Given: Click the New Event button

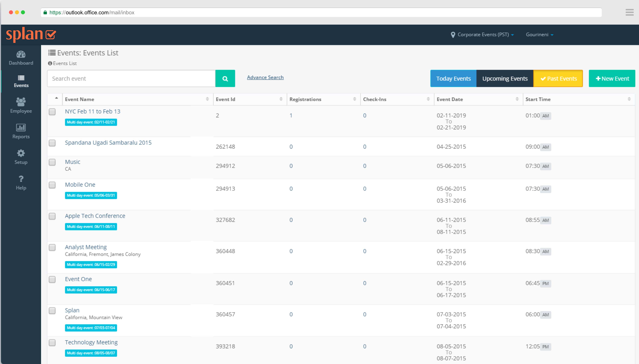Looking at the screenshot, I should 612,78.
